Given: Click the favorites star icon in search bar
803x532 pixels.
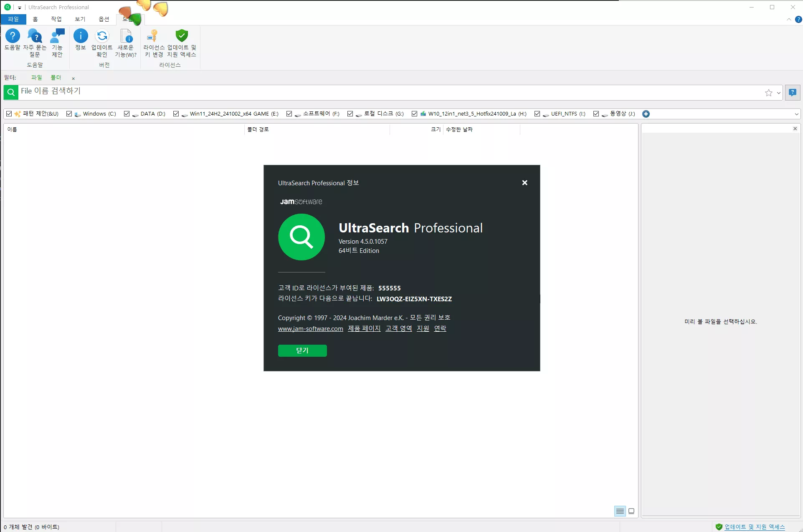Looking at the screenshot, I should pyautogui.click(x=768, y=93).
